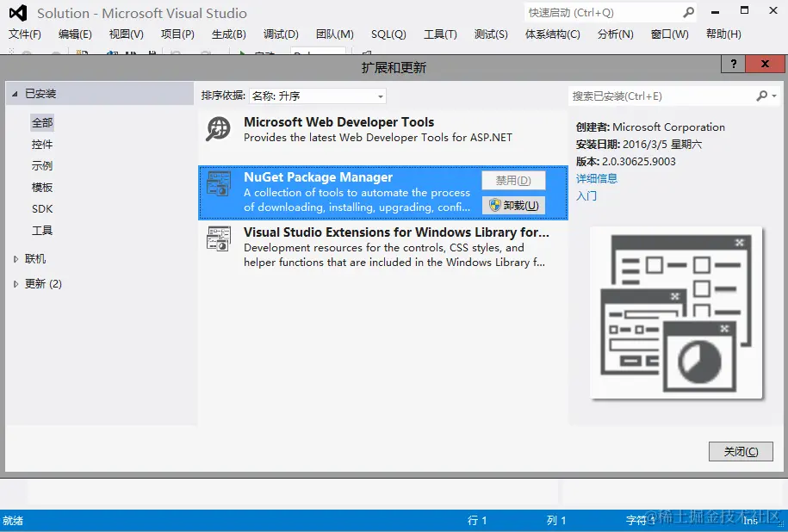This screenshot has width=788, height=532.
Task: Select the Visual Studio Extensions for Windows Library entry
Action: pyautogui.click(x=383, y=247)
